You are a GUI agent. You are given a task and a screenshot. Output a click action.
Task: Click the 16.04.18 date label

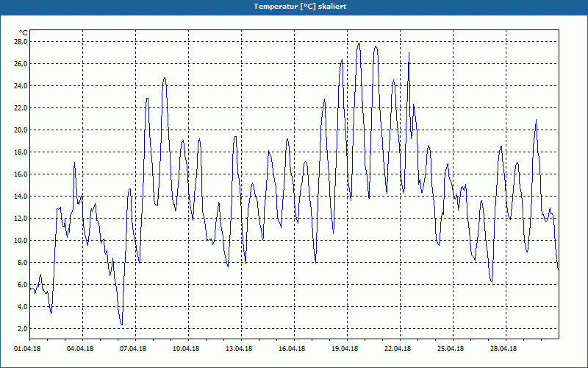(x=292, y=349)
